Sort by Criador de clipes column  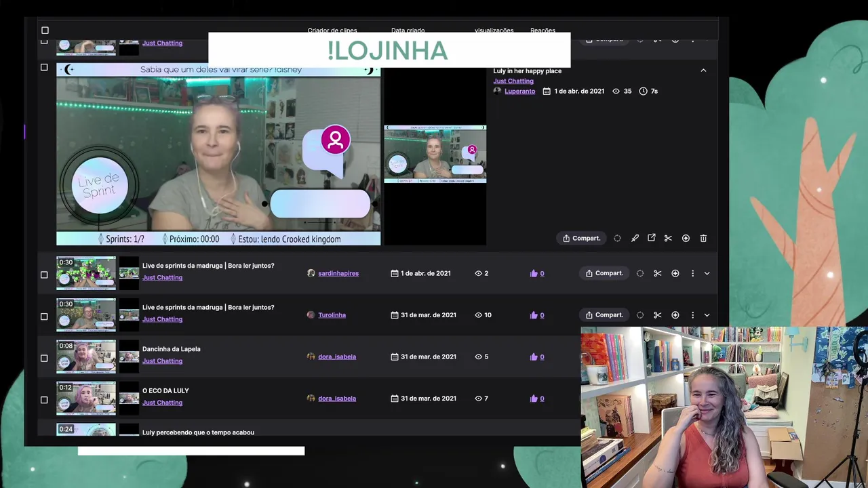pos(332,30)
